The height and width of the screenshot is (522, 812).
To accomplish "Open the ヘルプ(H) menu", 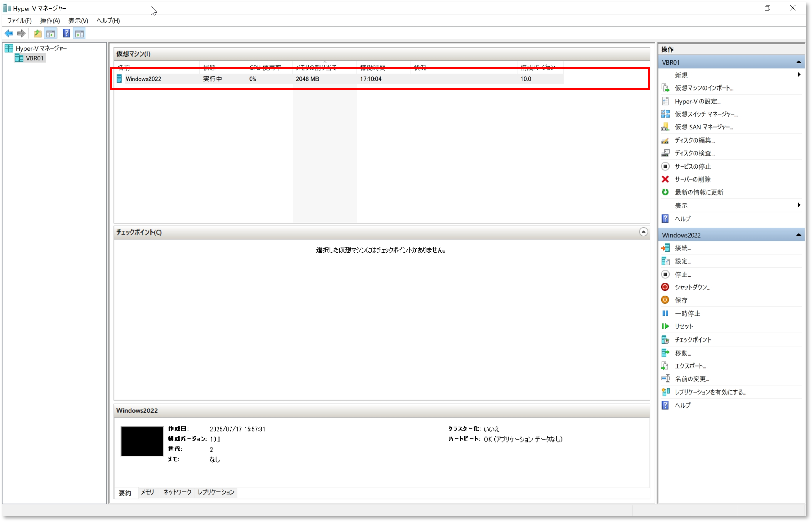I will coord(108,21).
